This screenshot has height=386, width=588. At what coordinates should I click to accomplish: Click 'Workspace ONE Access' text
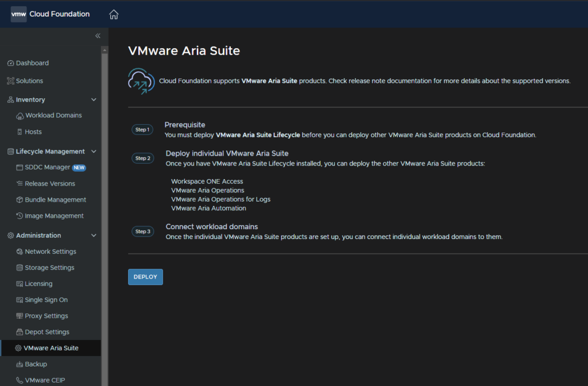click(207, 181)
